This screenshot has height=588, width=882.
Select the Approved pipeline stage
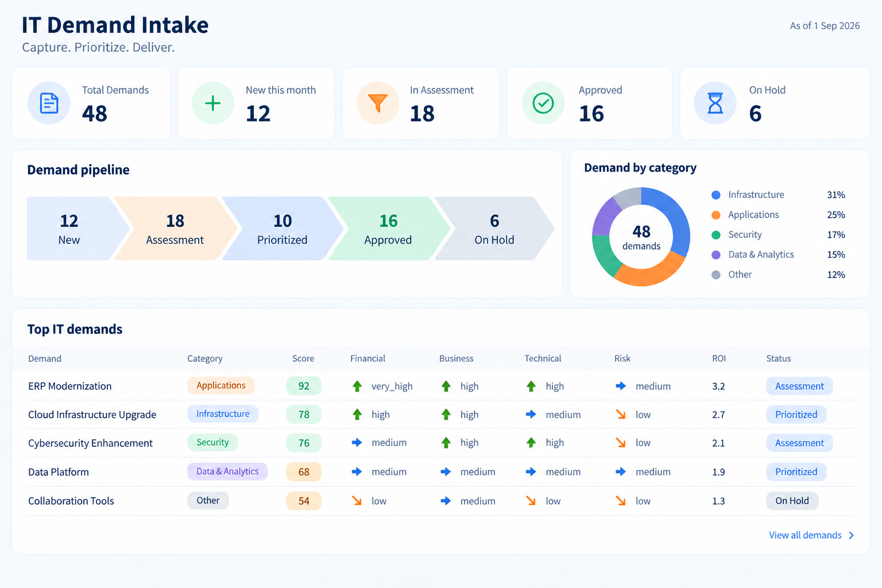(x=388, y=229)
